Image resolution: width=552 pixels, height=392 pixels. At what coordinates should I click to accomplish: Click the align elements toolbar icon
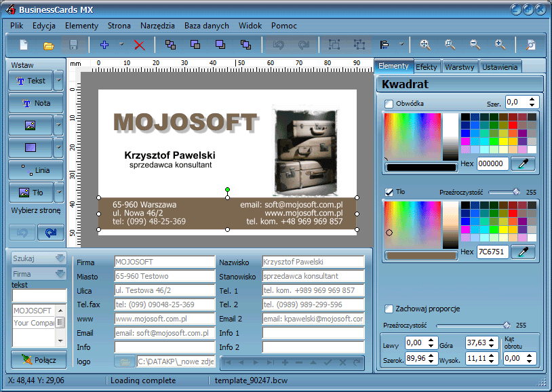pyautogui.click(x=385, y=45)
